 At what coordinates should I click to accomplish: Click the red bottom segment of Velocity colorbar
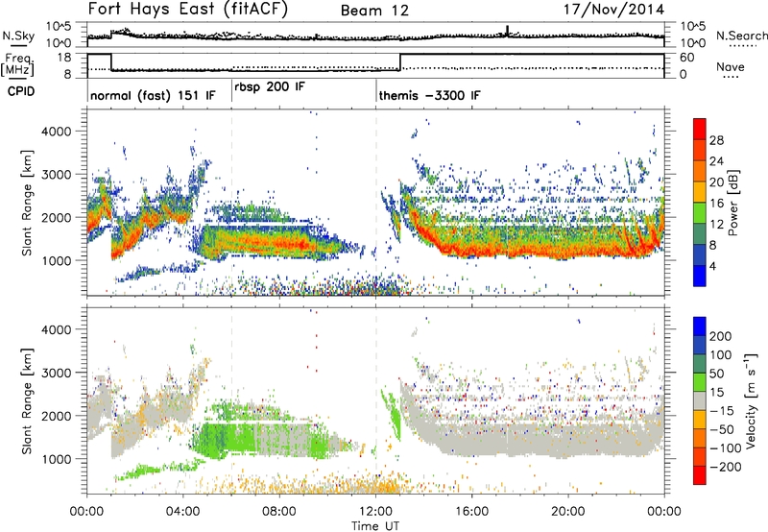click(x=700, y=475)
